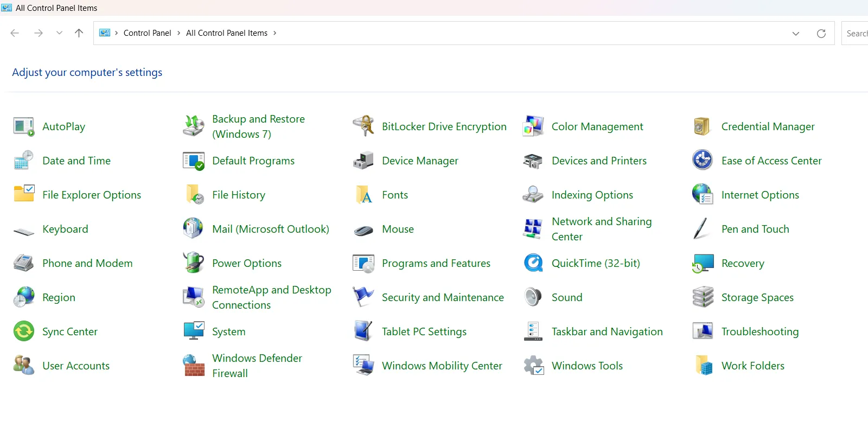Expand the chevron after All Control Panel Items
Viewport: 868px width, 434px height.
(275, 33)
